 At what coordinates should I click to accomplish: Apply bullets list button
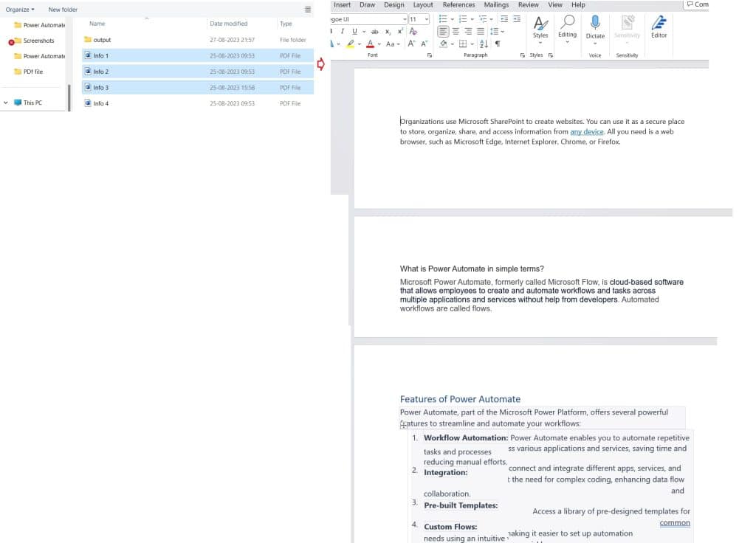[443, 18]
